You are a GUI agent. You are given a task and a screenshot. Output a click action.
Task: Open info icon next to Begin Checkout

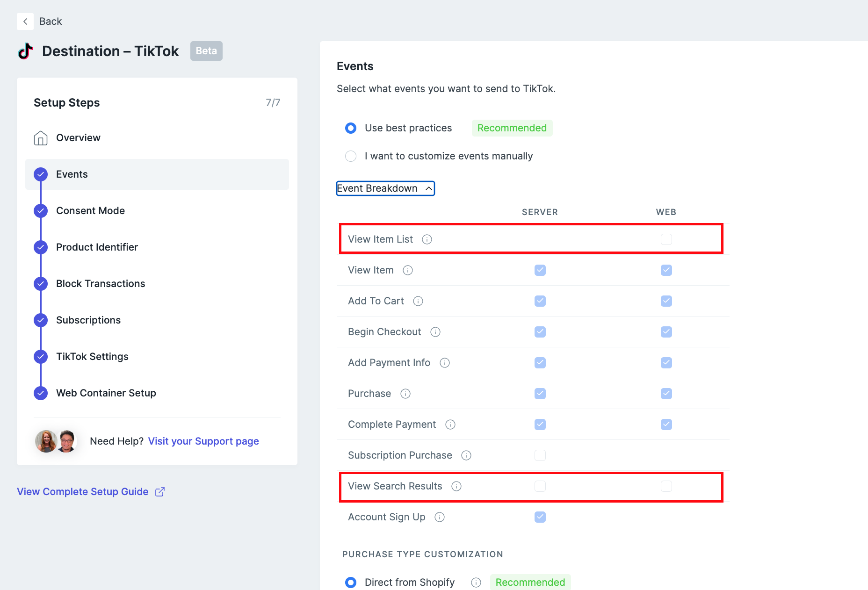point(435,332)
